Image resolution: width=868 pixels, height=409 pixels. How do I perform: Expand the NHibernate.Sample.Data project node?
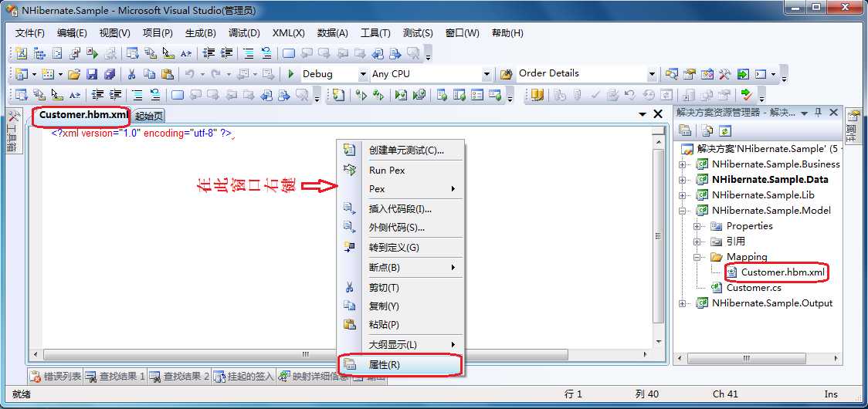click(x=682, y=179)
